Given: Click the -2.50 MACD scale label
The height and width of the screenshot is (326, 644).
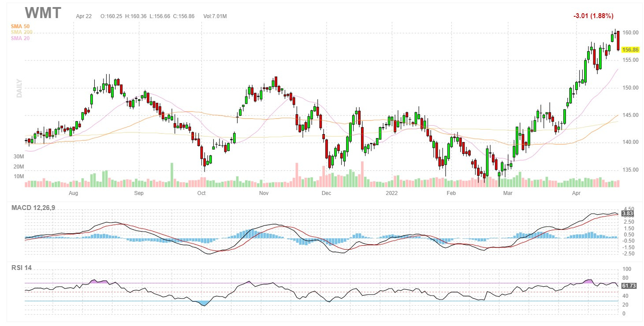Looking at the screenshot, I should [x=628, y=254].
